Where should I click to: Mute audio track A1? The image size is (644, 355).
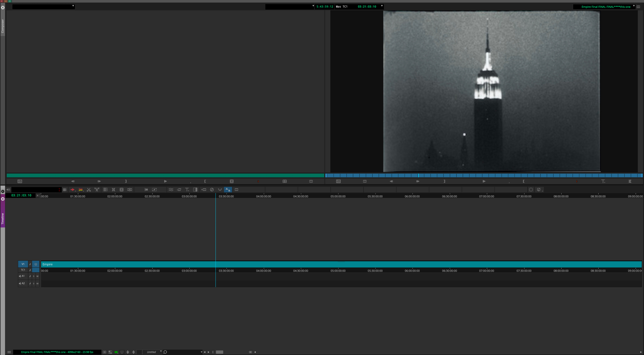37,276
